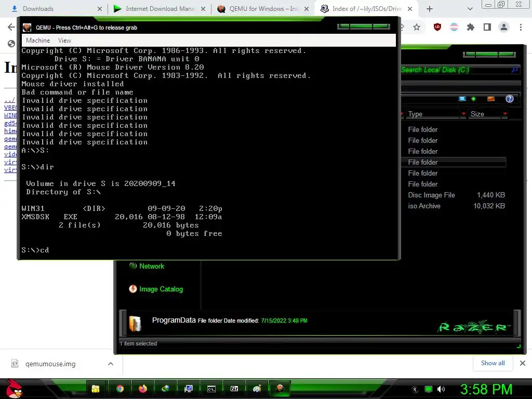532x399 pixels.
Task: Launch Firefox from the taskbar
Action: point(142,389)
